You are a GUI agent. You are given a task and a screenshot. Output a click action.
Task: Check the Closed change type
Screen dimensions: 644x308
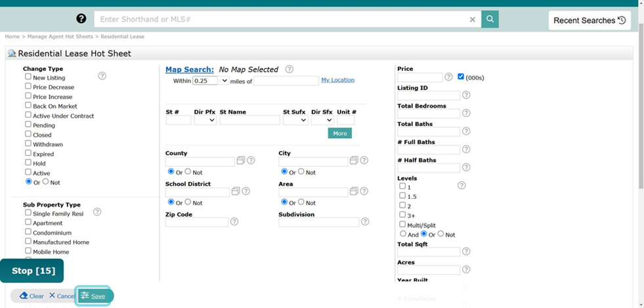tap(28, 134)
